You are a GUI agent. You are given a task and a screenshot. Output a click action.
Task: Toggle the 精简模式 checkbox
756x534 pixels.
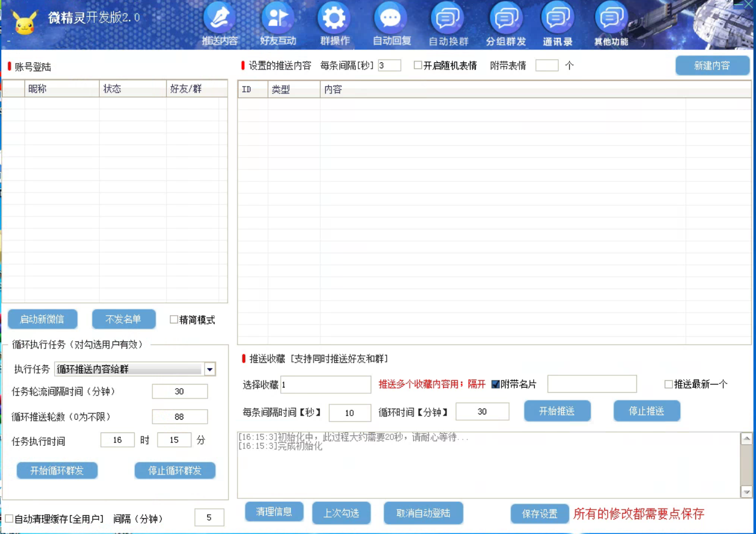pyautogui.click(x=174, y=320)
